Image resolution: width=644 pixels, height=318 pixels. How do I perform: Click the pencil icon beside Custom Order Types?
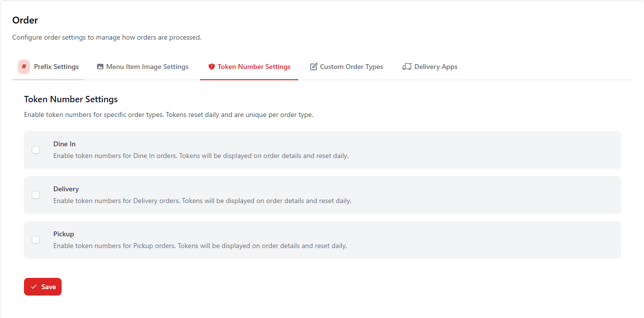tap(314, 67)
